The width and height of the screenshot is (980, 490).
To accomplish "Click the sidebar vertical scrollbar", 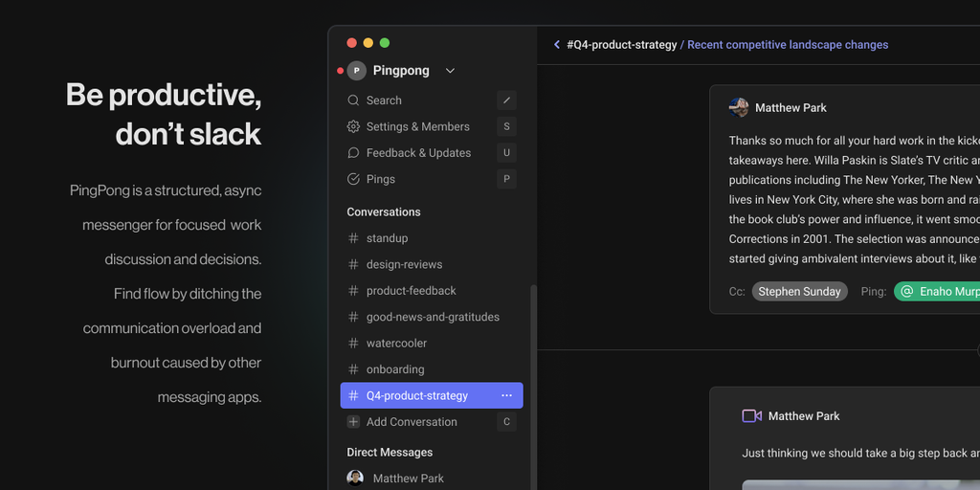I will coord(534,383).
